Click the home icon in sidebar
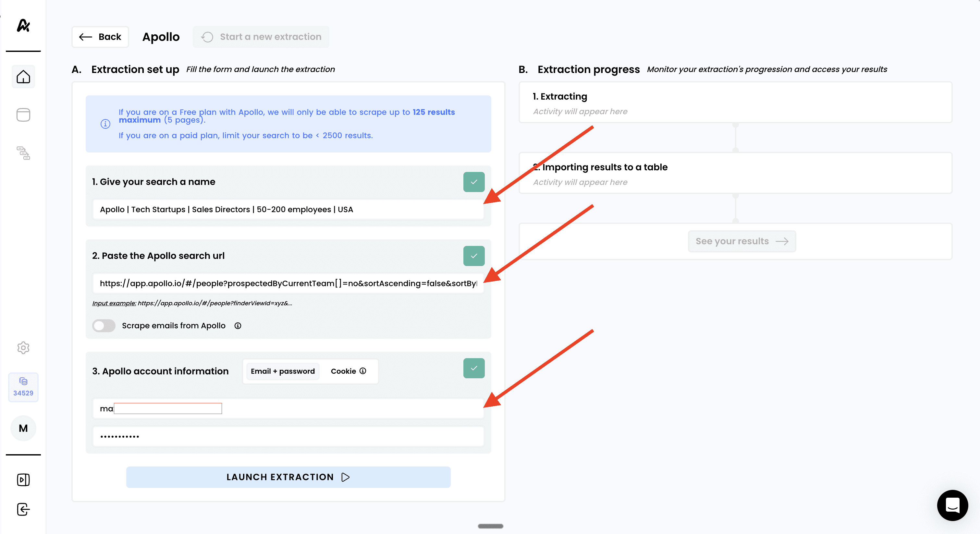The width and height of the screenshot is (980, 534). [23, 77]
